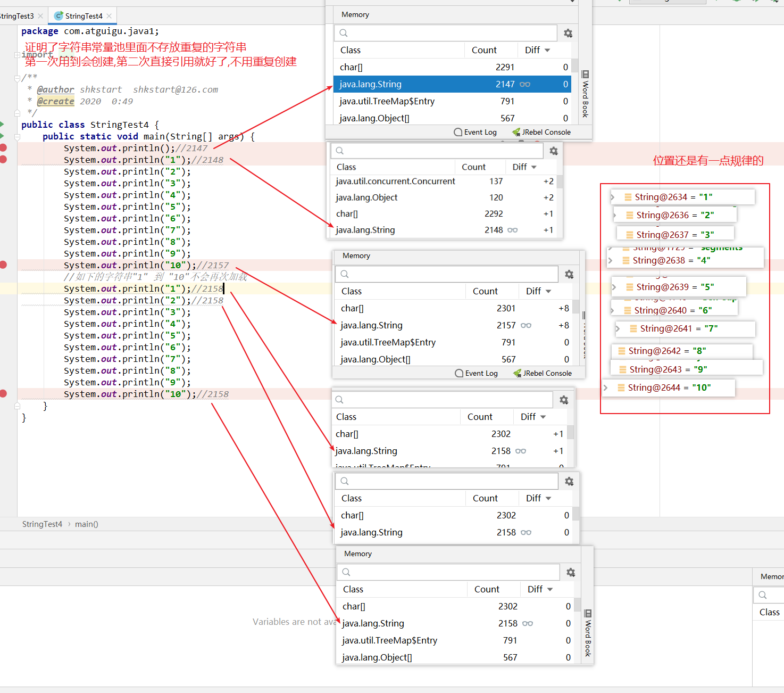Expand String@2644 = "10" variable node
The image size is (784, 693).
606,387
